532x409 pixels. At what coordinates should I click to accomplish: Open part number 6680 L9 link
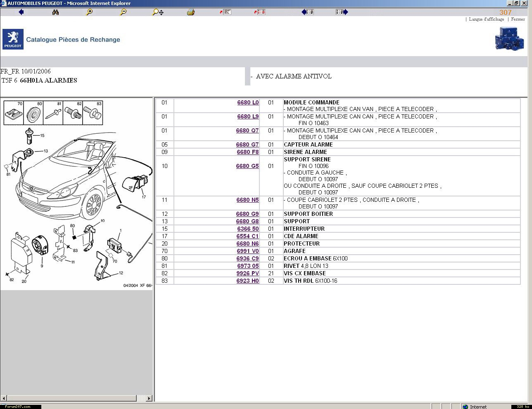point(248,116)
